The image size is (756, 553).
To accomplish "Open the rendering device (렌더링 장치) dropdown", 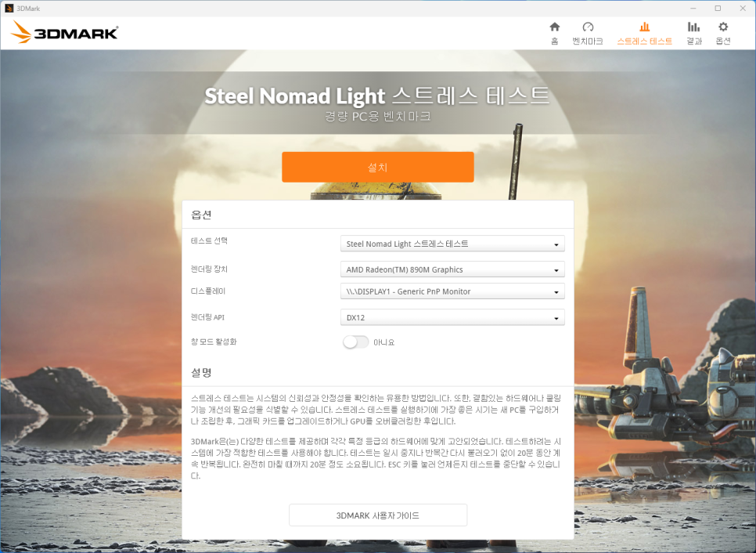I will (x=452, y=269).
